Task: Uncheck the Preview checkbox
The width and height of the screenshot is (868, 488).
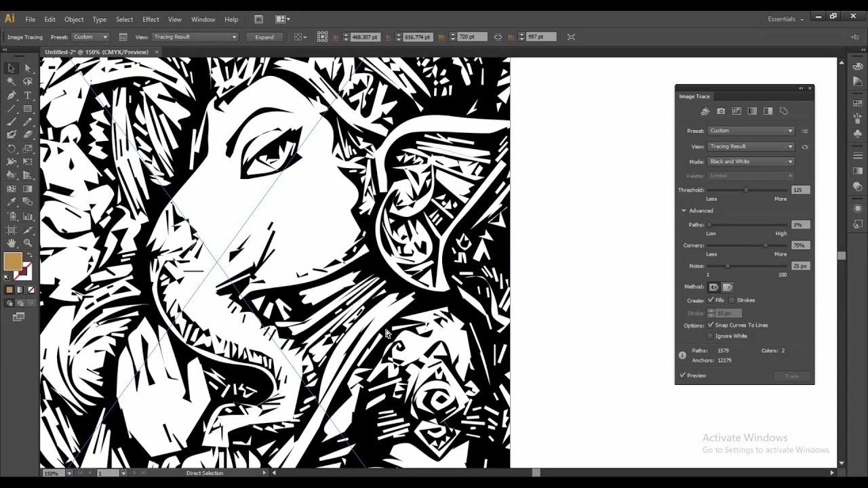Action: [x=682, y=375]
